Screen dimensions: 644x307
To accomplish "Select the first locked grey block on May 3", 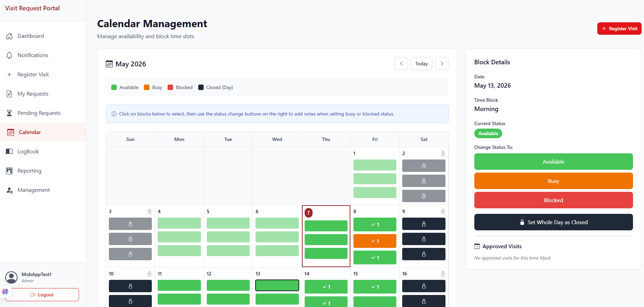I will [130, 224].
